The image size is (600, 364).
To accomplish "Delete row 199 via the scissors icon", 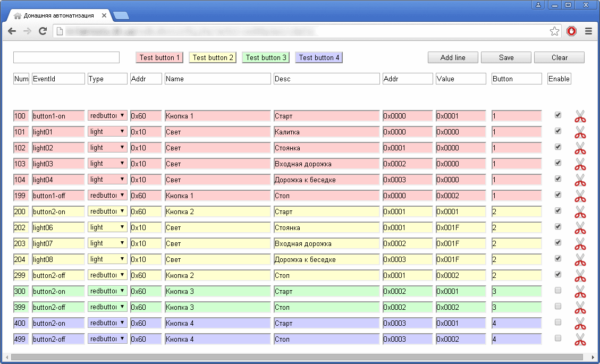I will click(580, 196).
